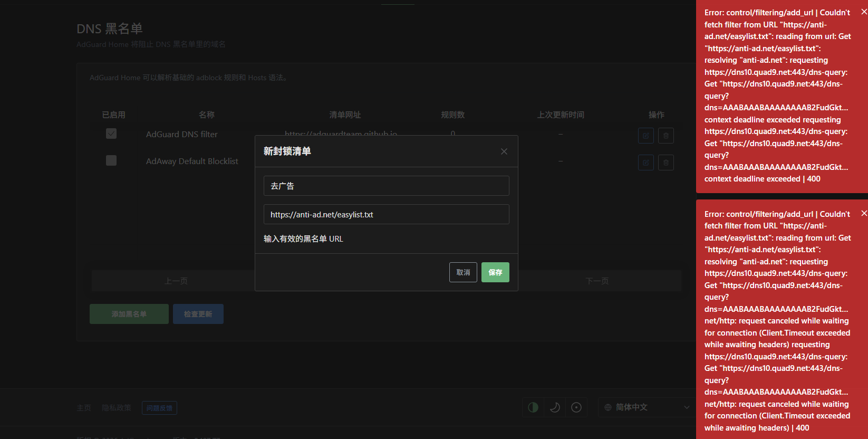Viewport: 868px width, 439px height.
Task: Click the 规则数 column header
Action: (453, 114)
